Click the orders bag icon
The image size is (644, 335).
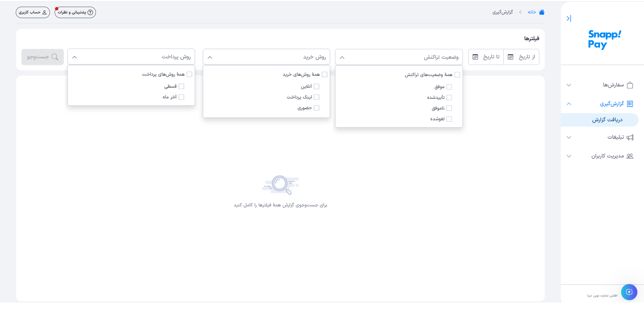point(630,85)
